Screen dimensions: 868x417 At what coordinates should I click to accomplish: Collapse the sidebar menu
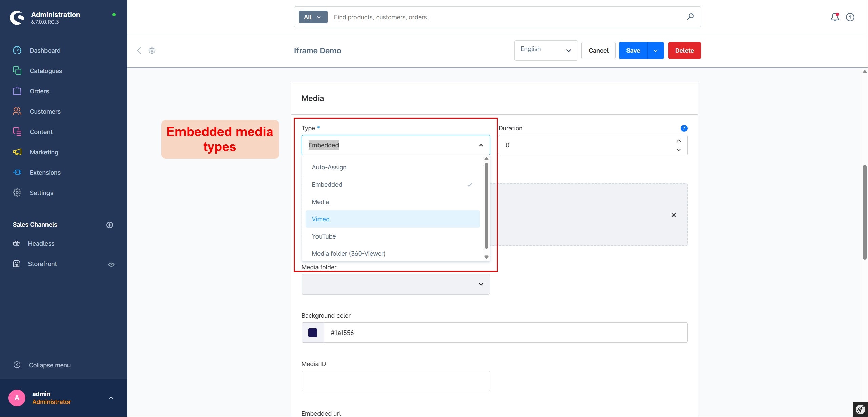coord(50,365)
